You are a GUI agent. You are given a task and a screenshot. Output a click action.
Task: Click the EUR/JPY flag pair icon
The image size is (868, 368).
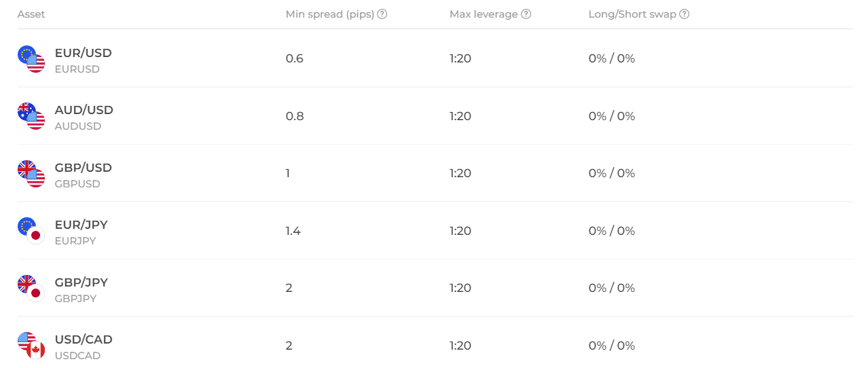point(31,231)
